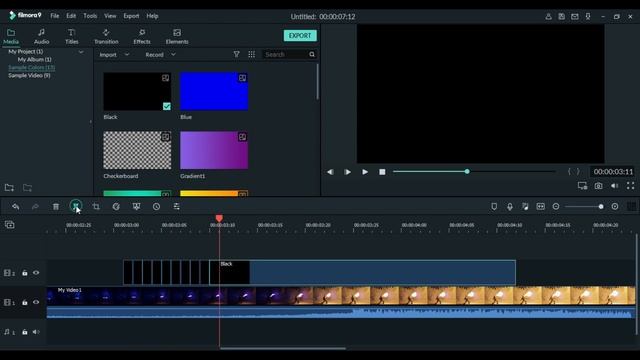Open the Tools menu
This screenshot has height=360, width=640.
(90, 16)
